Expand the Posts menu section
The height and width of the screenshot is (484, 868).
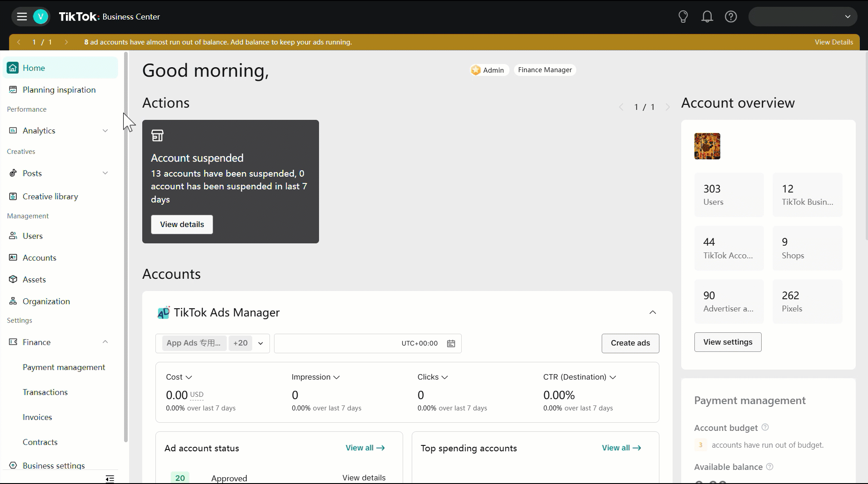(105, 173)
